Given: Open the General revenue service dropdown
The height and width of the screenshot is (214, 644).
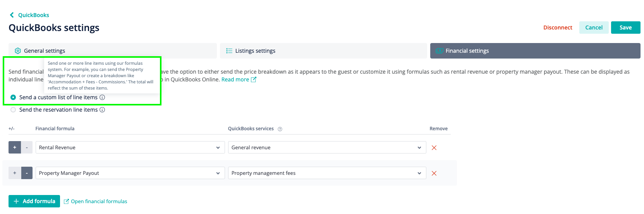Looking at the screenshot, I should click(x=327, y=147).
